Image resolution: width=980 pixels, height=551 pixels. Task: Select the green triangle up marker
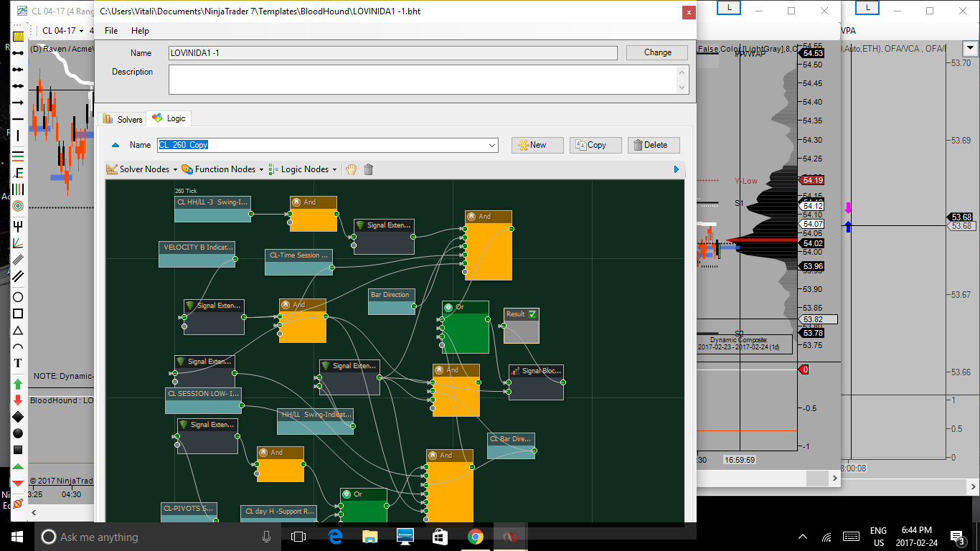pyautogui.click(x=18, y=466)
